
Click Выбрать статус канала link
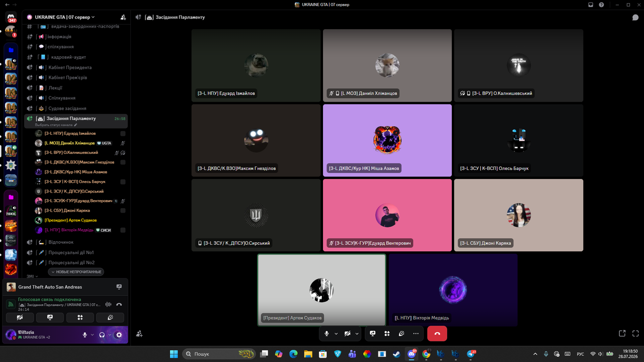[56, 125]
